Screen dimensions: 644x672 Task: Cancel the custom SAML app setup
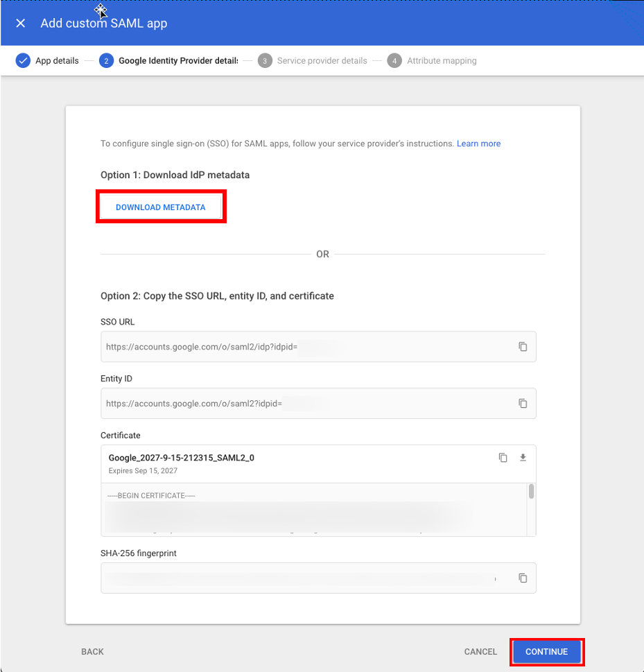click(480, 651)
